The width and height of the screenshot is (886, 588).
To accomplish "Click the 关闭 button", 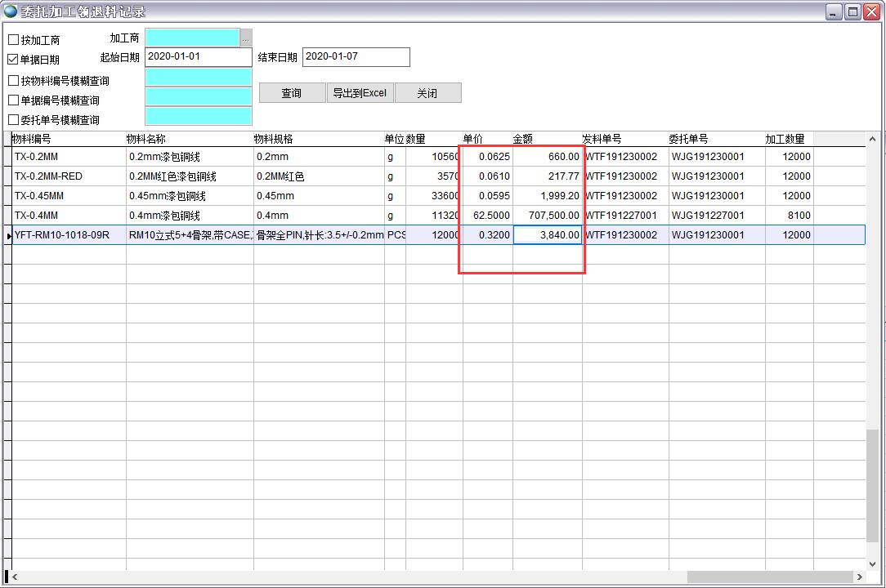I will pyautogui.click(x=427, y=93).
